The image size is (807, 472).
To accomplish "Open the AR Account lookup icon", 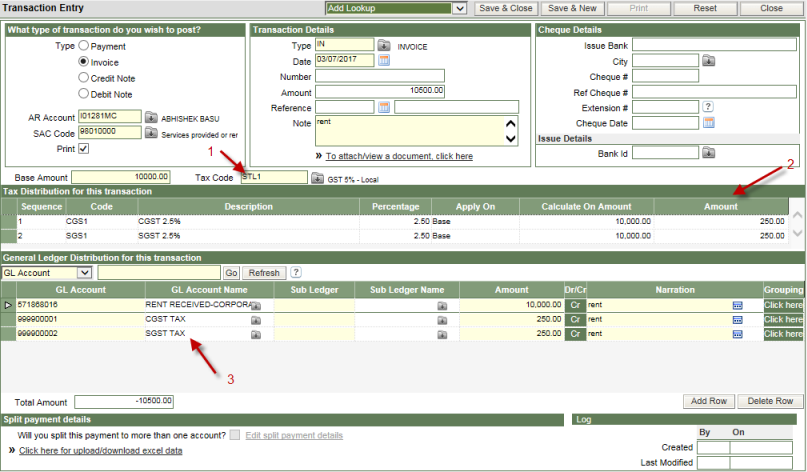I will 152,117.
